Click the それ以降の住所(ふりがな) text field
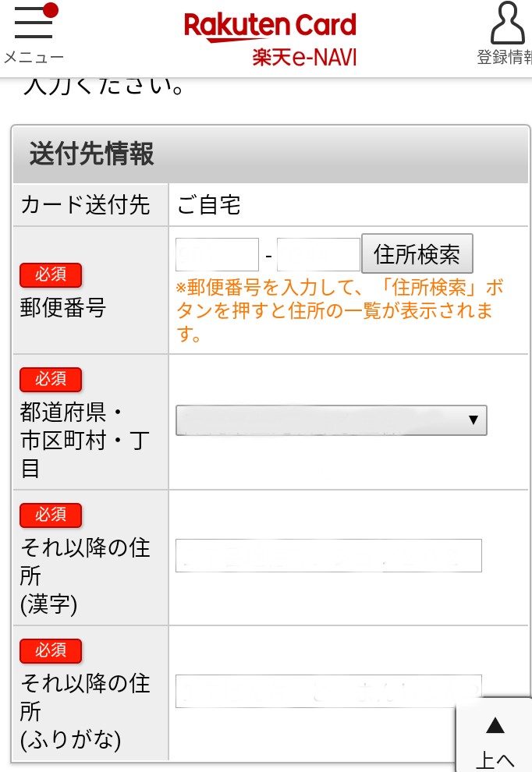The image size is (532, 772). point(328,691)
